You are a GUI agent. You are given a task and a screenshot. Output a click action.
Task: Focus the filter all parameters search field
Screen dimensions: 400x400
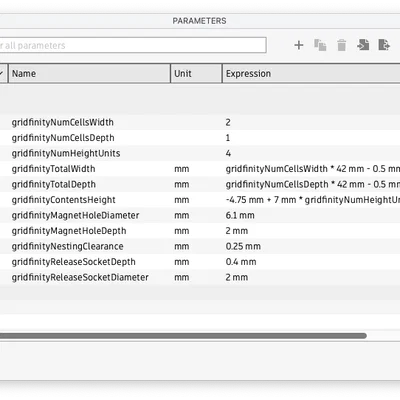pyautogui.click(x=133, y=45)
